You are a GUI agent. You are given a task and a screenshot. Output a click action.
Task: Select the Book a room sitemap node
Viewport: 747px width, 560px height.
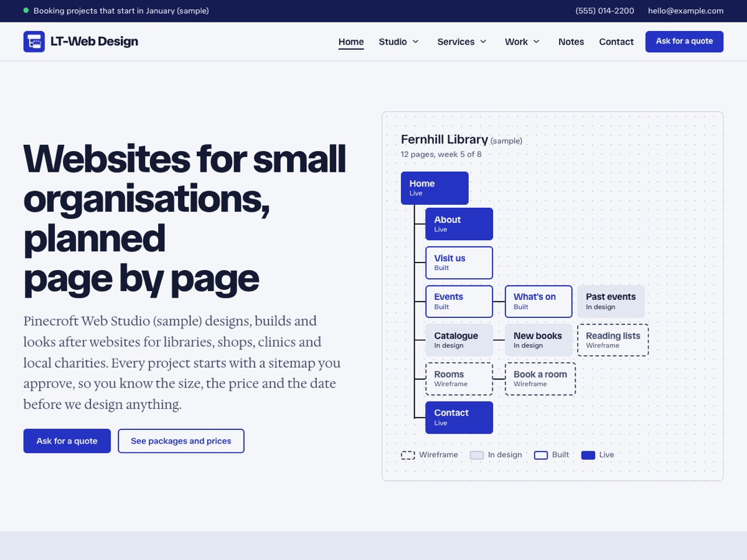point(540,379)
